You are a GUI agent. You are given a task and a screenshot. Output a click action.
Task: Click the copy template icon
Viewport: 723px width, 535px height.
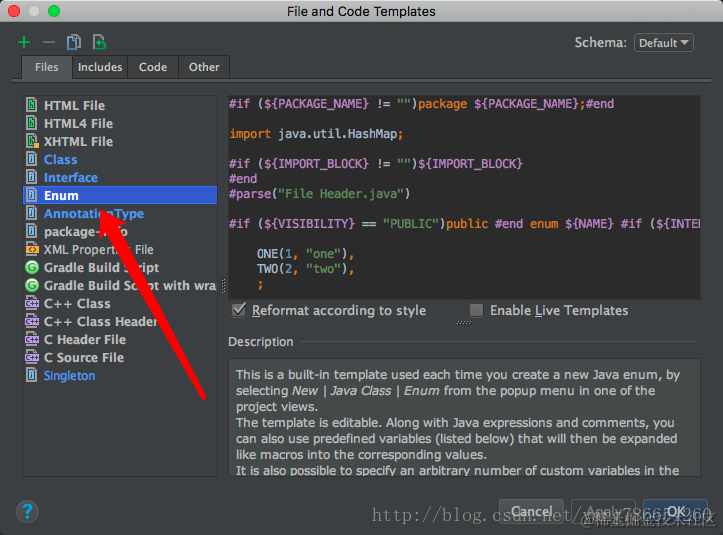coord(74,42)
